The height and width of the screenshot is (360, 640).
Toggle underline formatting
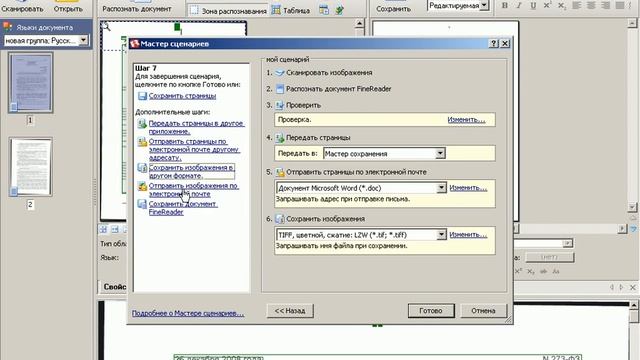(x=533, y=5)
